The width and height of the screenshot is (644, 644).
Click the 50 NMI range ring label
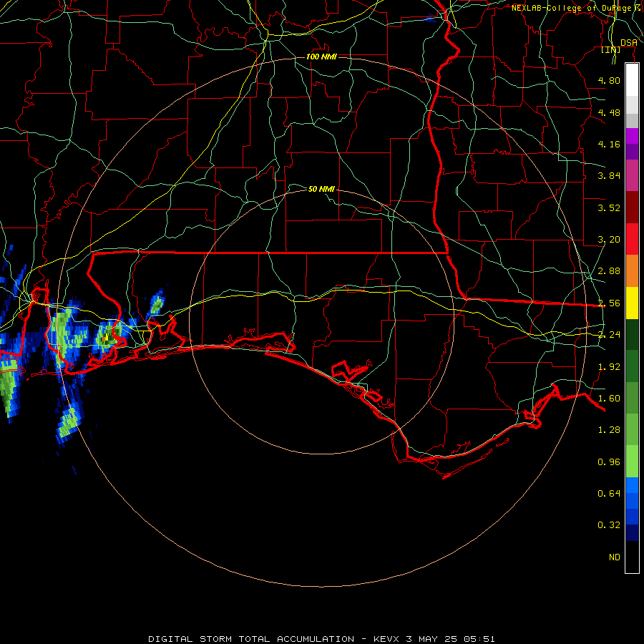pyautogui.click(x=321, y=190)
